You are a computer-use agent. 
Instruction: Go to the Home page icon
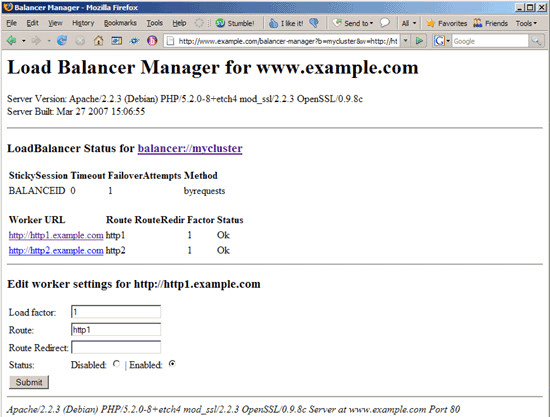point(99,41)
